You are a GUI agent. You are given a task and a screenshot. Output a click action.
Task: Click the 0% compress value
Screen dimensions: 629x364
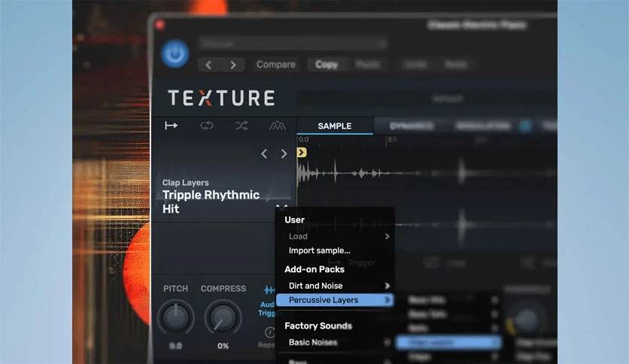coord(223,346)
